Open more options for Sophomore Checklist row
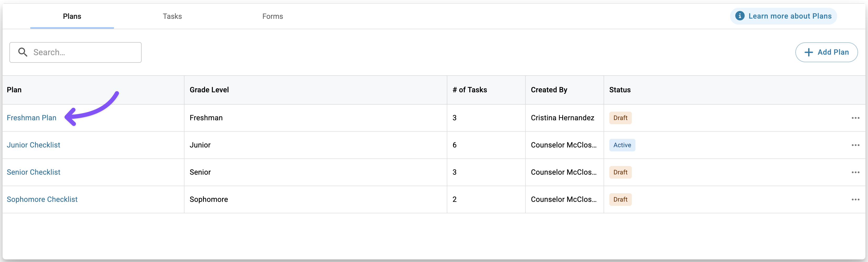The image size is (868, 262). point(855,200)
